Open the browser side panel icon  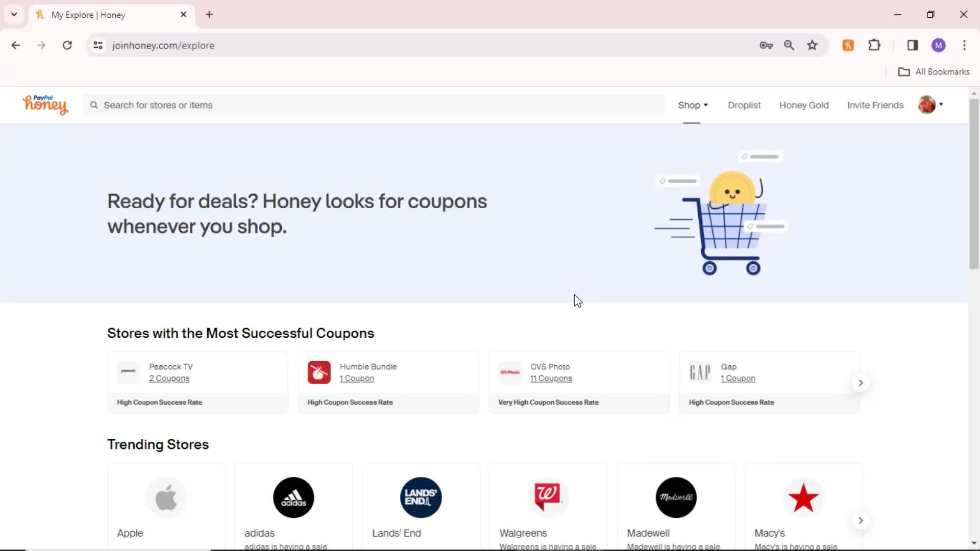coord(913,45)
